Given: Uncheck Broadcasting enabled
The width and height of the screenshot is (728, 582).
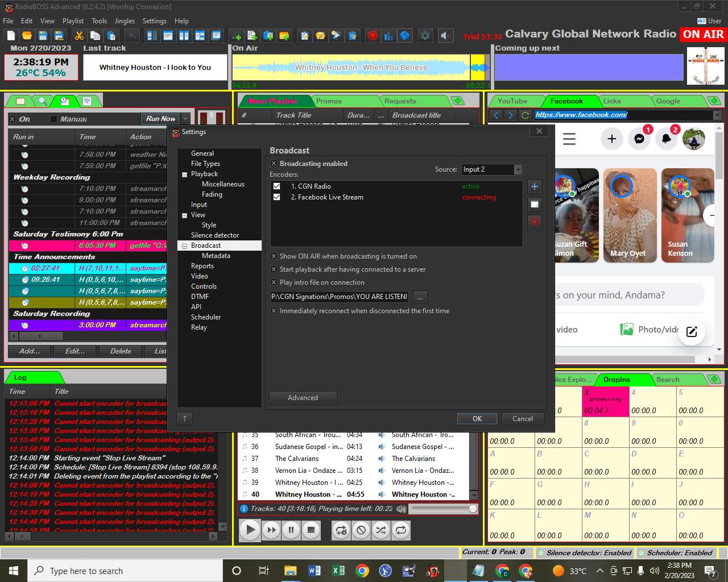Looking at the screenshot, I should pos(274,164).
